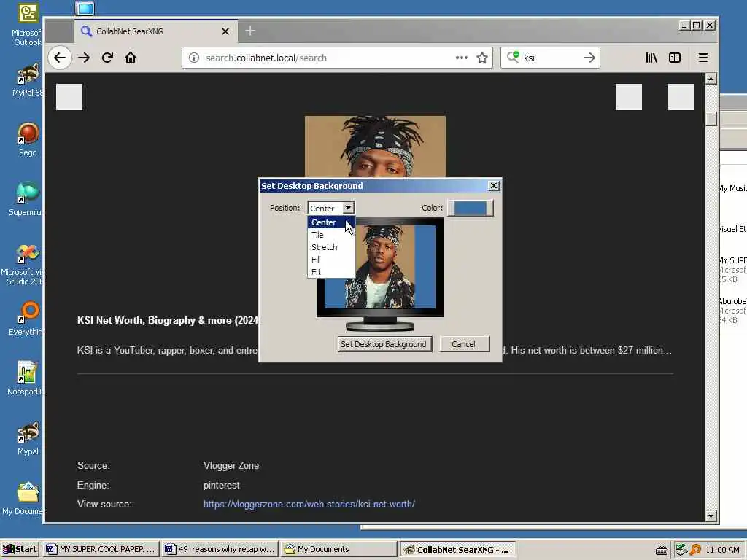Click the pinterest engine value
The image size is (747, 560).
222,485
